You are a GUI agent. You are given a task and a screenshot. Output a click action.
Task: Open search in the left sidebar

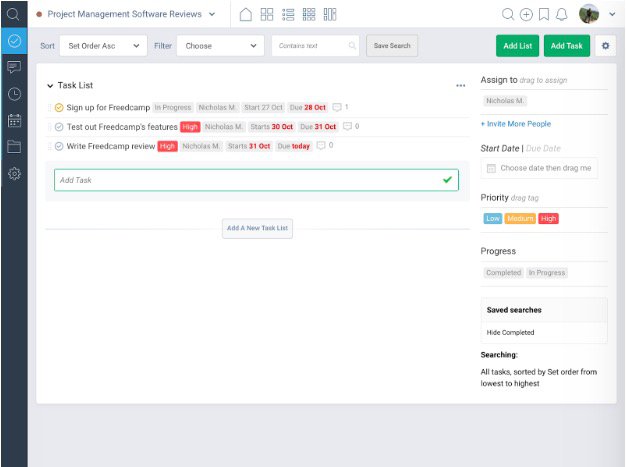tap(13, 14)
